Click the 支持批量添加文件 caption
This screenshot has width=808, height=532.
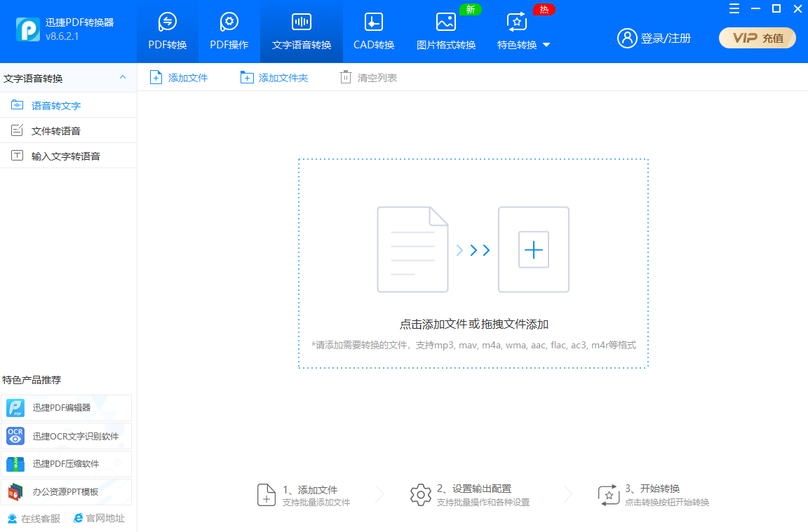pos(316,503)
